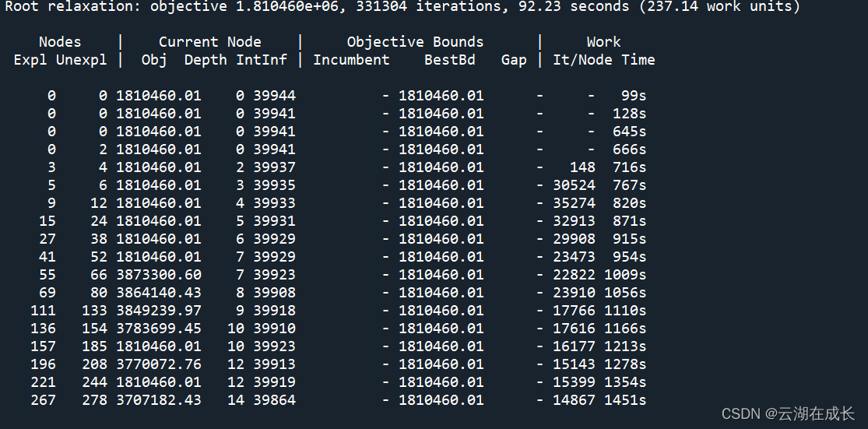This screenshot has width=868, height=429.
Task: Click It/Node value 32913
Action: [x=574, y=221]
